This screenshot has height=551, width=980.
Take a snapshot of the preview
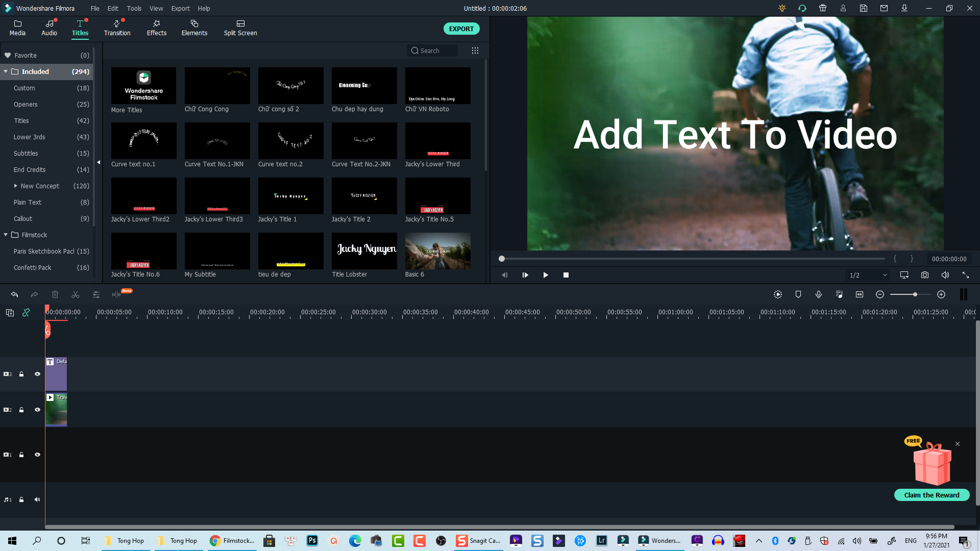click(x=924, y=275)
